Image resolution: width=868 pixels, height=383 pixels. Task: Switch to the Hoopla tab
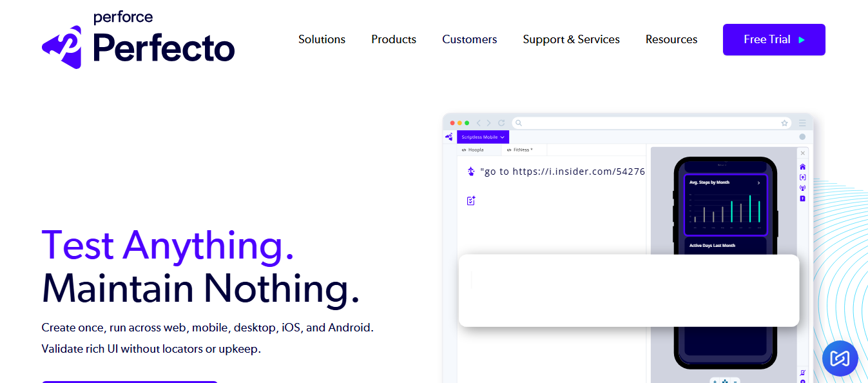coord(479,150)
